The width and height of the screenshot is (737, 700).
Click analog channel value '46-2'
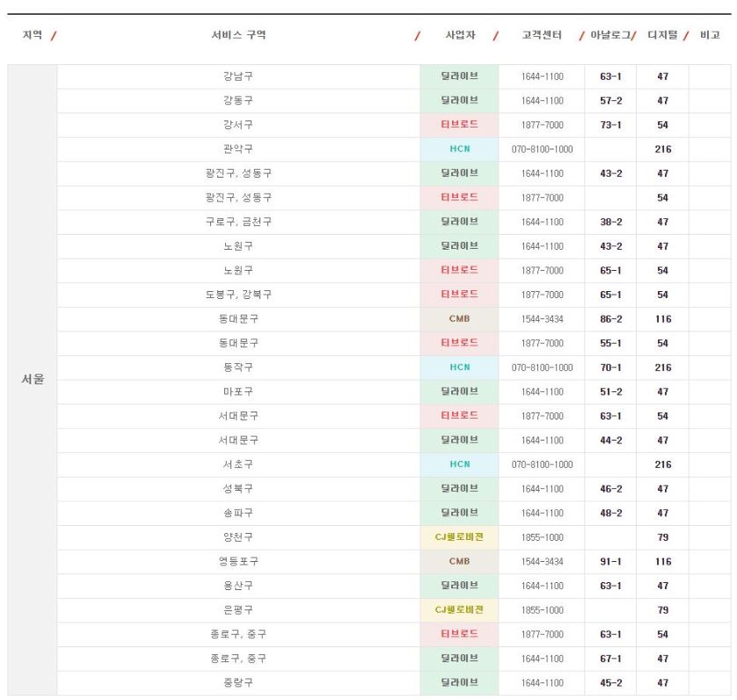610,489
